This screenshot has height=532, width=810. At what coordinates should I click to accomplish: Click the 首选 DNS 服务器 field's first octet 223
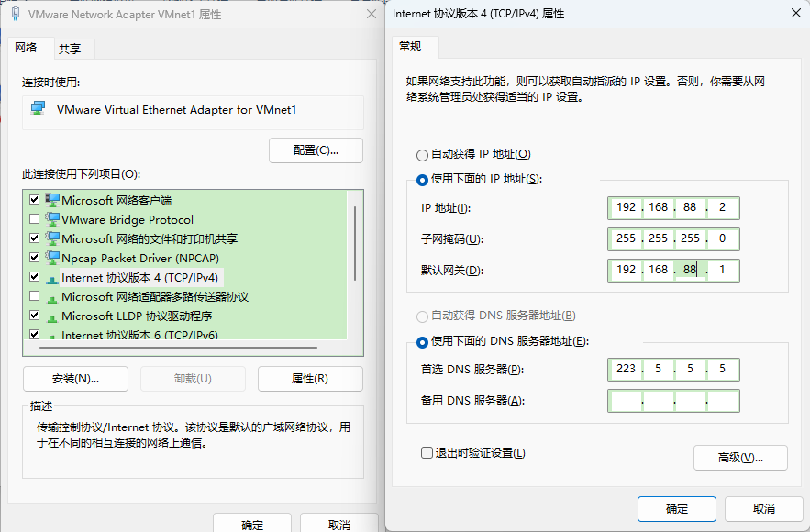tap(626, 369)
